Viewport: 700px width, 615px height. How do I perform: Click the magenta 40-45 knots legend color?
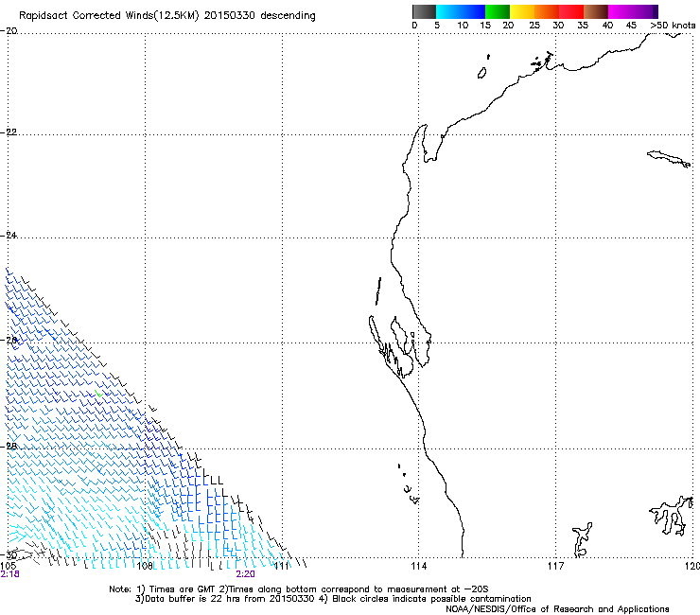621,11
